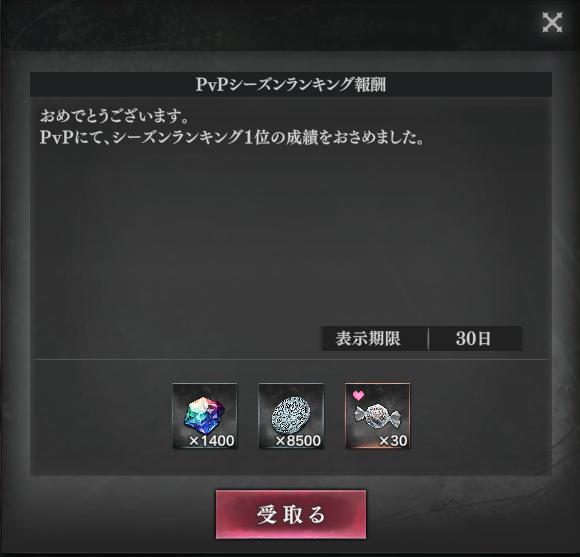
Task: Click the 30日 expiry value
Action: pyautogui.click(x=473, y=338)
